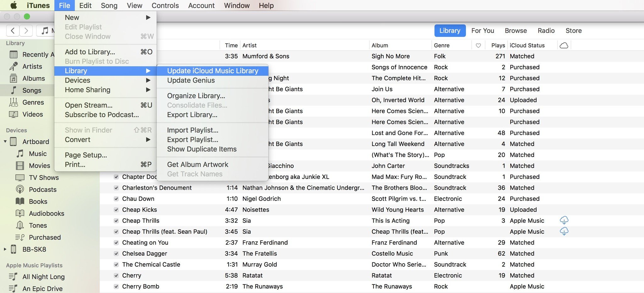The width and height of the screenshot is (644, 293).
Task: Expand the BB-SK8 device tree
Action: point(5,249)
